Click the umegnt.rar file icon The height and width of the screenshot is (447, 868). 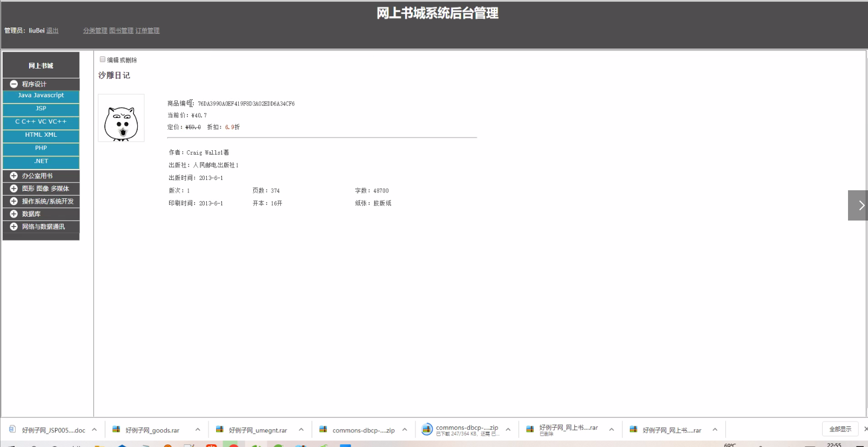220,430
